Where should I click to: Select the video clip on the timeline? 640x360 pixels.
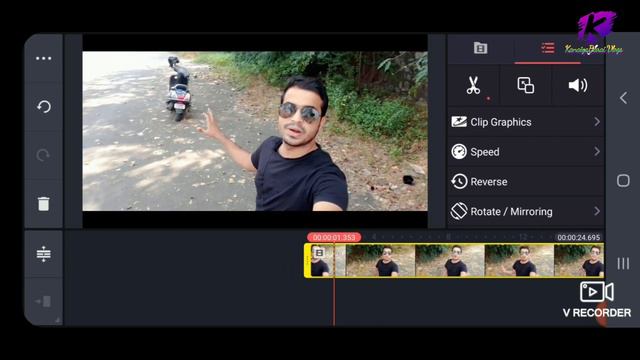point(454,260)
